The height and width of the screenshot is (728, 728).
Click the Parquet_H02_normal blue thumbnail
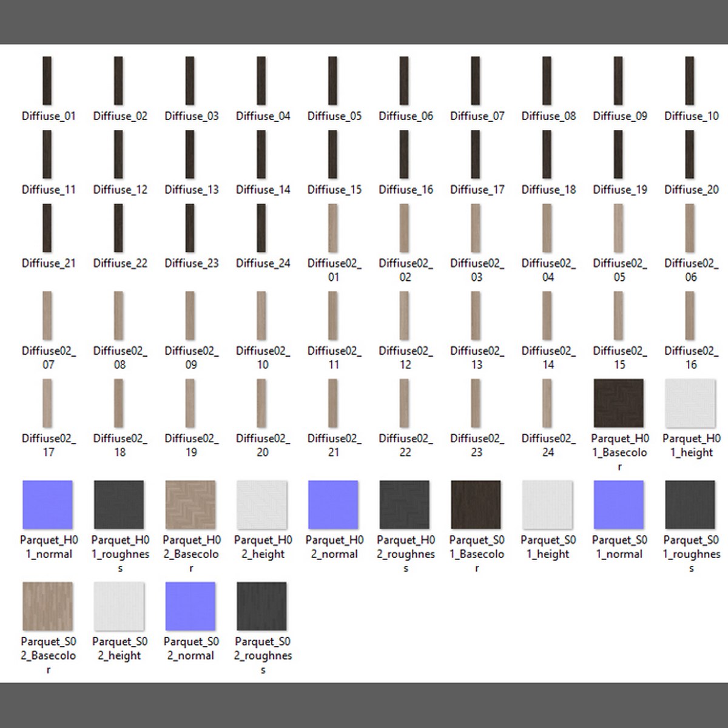click(333, 505)
